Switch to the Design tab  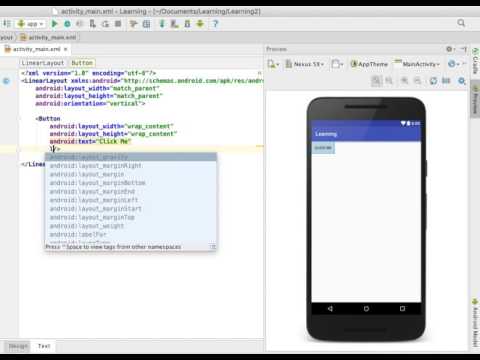[x=18, y=346]
